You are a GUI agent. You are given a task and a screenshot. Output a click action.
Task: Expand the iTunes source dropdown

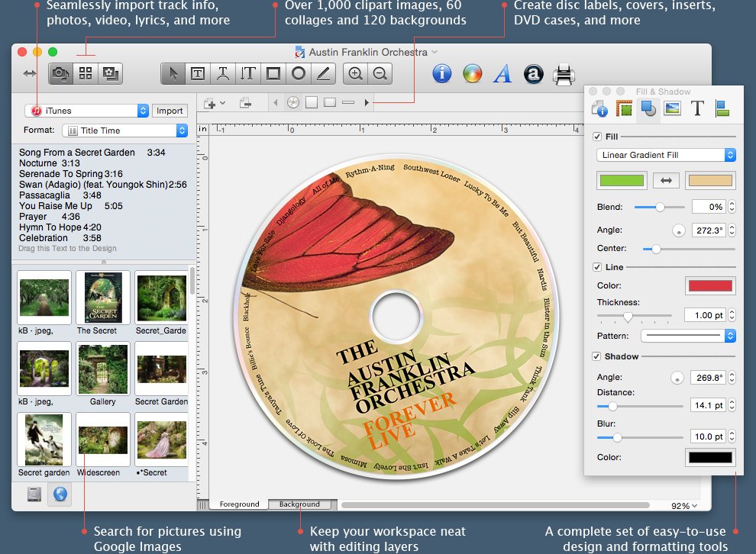[86, 111]
